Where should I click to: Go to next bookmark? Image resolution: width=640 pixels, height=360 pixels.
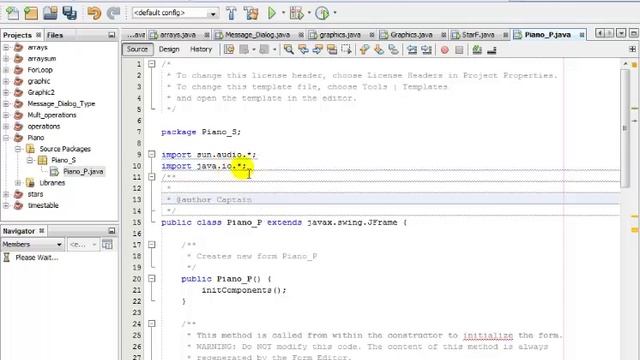coord(379,50)
